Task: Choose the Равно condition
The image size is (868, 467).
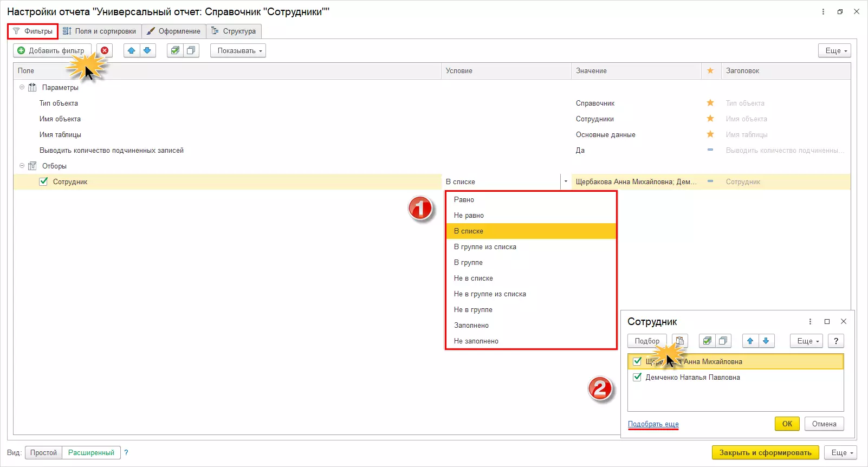Action: pos(531,199)
